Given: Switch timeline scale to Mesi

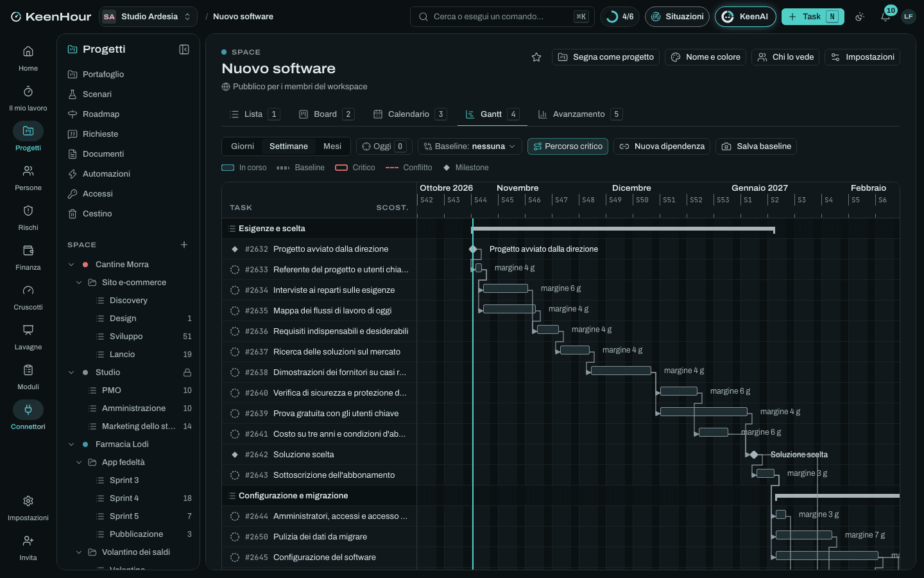Looking at the screenshot, I should point(332,146).
